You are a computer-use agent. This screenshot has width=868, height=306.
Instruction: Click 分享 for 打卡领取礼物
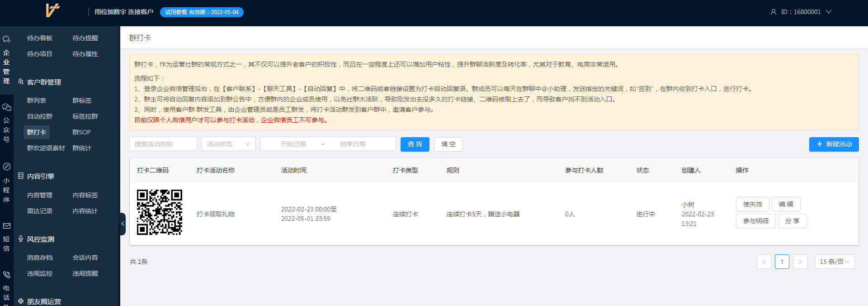(793, 221)
